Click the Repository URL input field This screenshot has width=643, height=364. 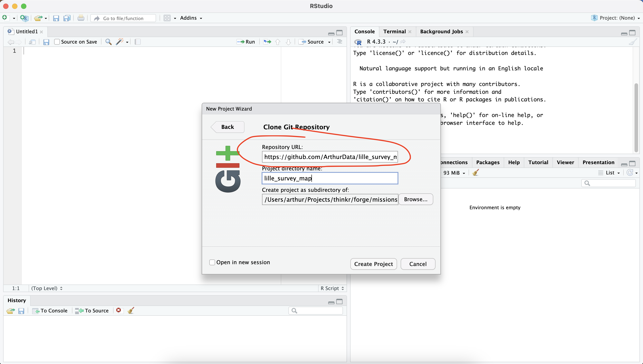tap(330, 157)
